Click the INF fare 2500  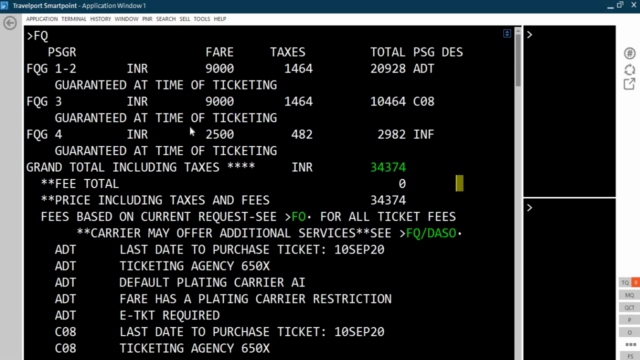220,134
